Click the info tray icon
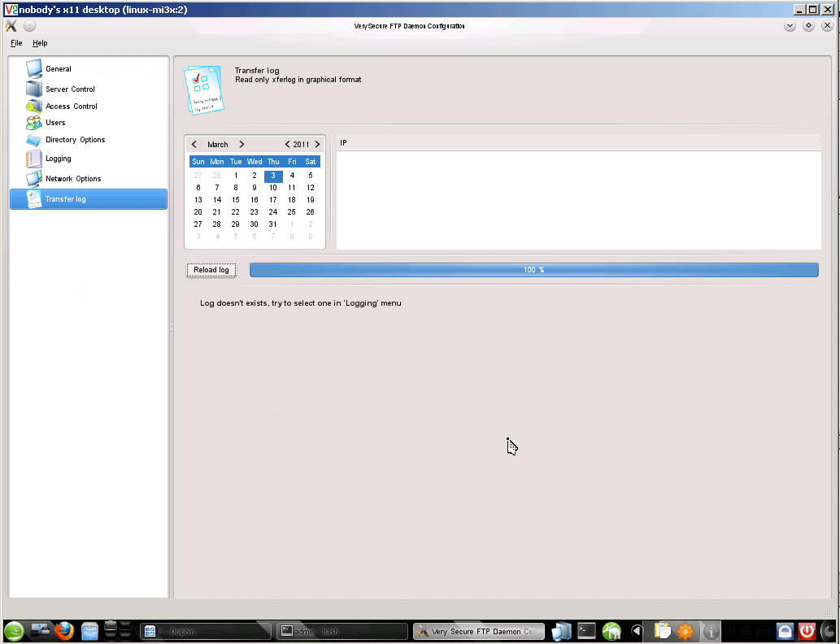The height and width of the screenshot is (644, 840). (x=711, y=632)
